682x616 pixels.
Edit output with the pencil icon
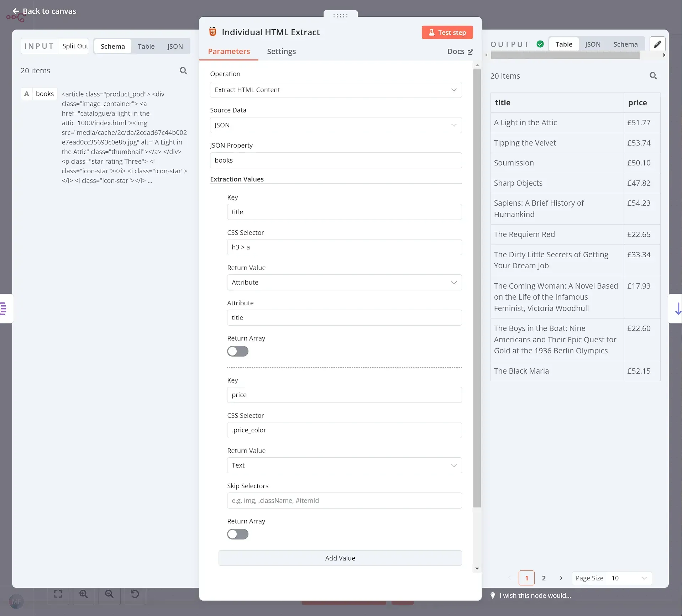657,44
